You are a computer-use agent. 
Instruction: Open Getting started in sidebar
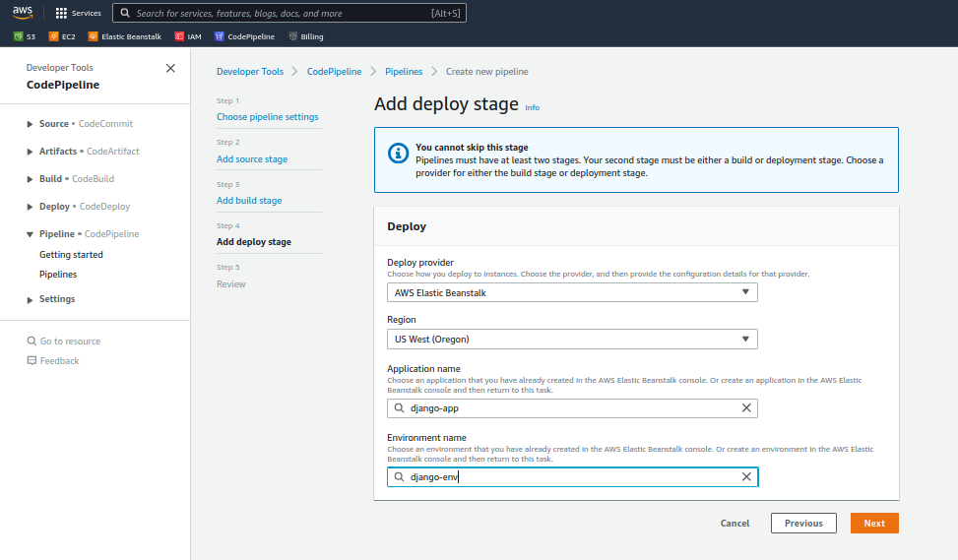click(71, 255)
